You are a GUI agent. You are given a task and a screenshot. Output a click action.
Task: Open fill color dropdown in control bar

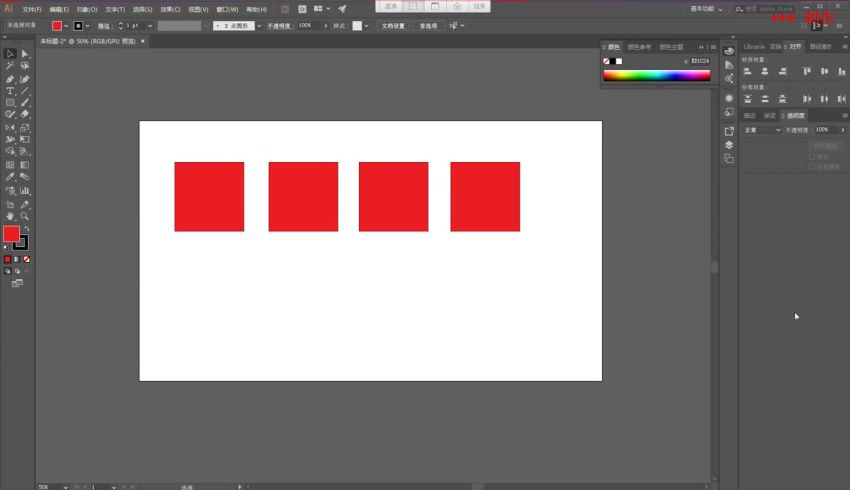coord(66,26)
